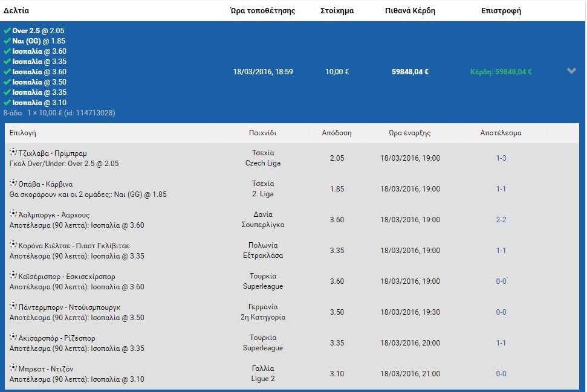Image resolution: width=587 pixels, height=392 pixels.
Task: Click soccer ball icon beside Πάντερμπορν - Ντούισμπουργκ
Action: pos(13,306)
